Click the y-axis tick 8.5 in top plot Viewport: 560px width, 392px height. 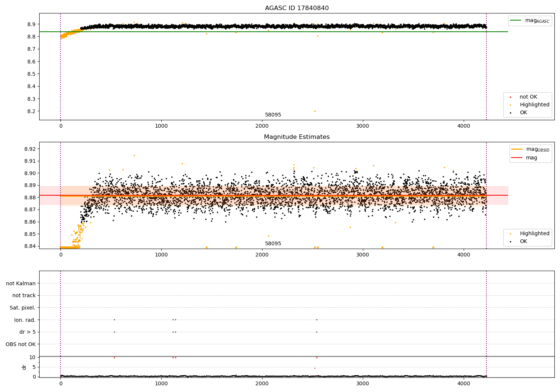(31, 74)
